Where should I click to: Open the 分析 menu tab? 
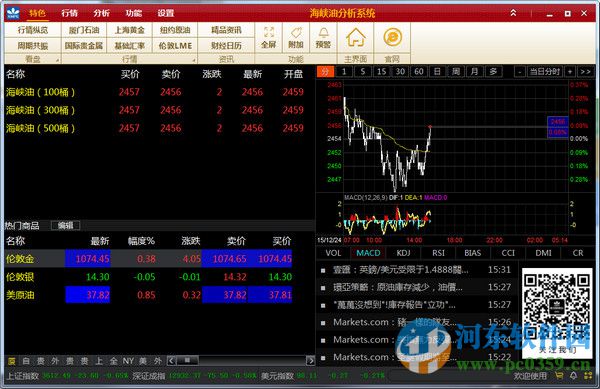(x=101, y=13)
